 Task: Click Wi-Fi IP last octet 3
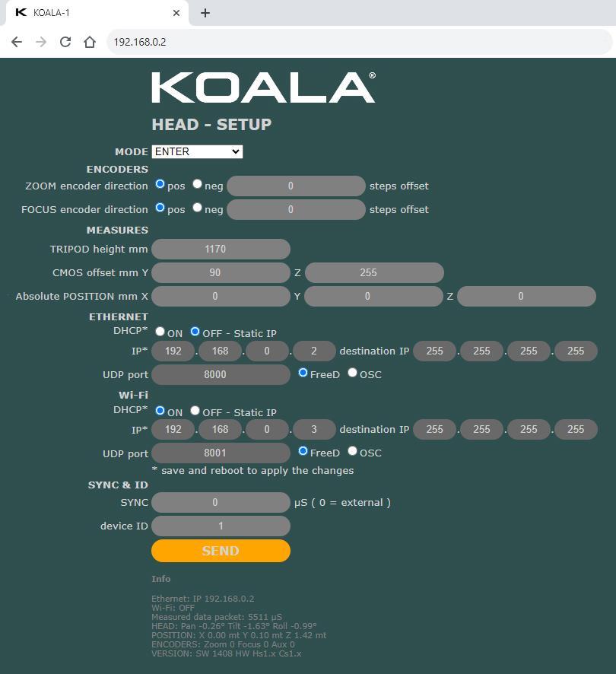[314, 429]
